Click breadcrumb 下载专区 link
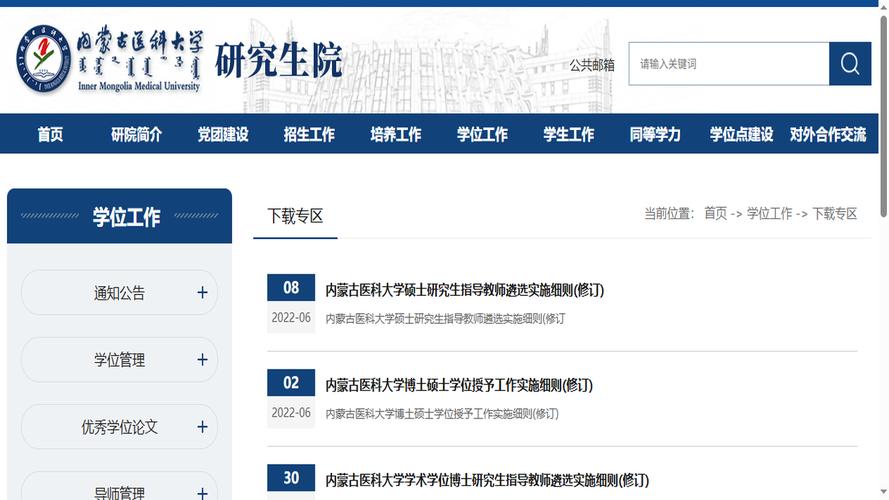 click(835, 214)
